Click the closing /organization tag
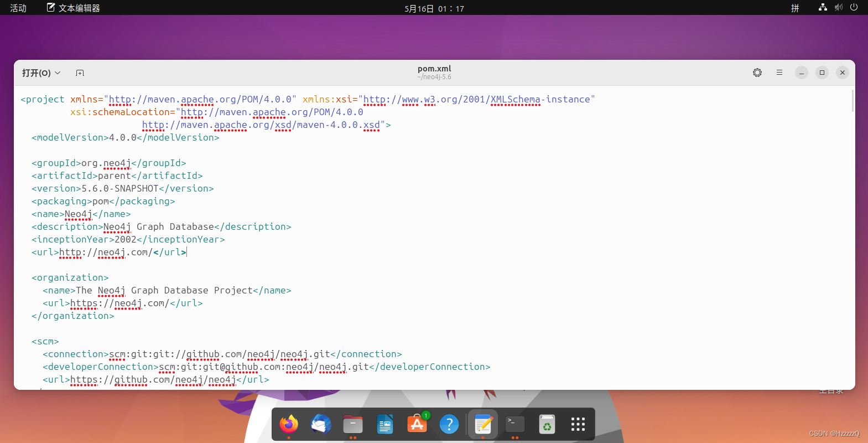The width and height of the screenshot is (868, 443). click(x=73, y=316)
